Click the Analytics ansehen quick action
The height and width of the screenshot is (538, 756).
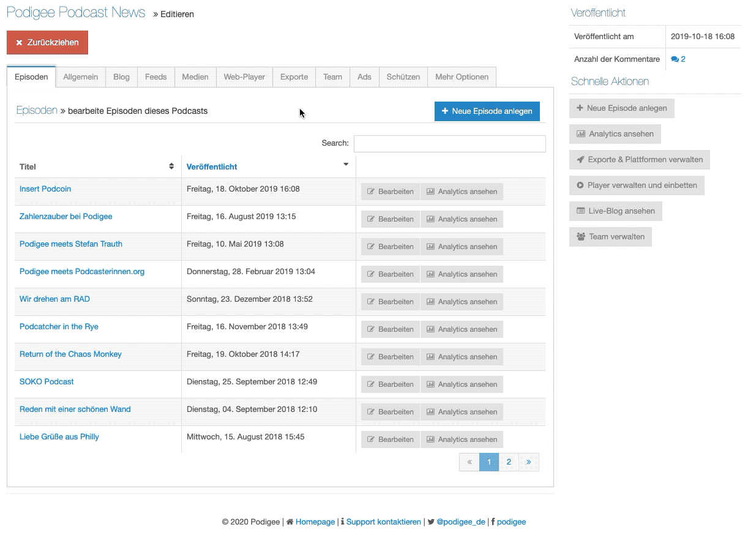click(x=615, y=134)
